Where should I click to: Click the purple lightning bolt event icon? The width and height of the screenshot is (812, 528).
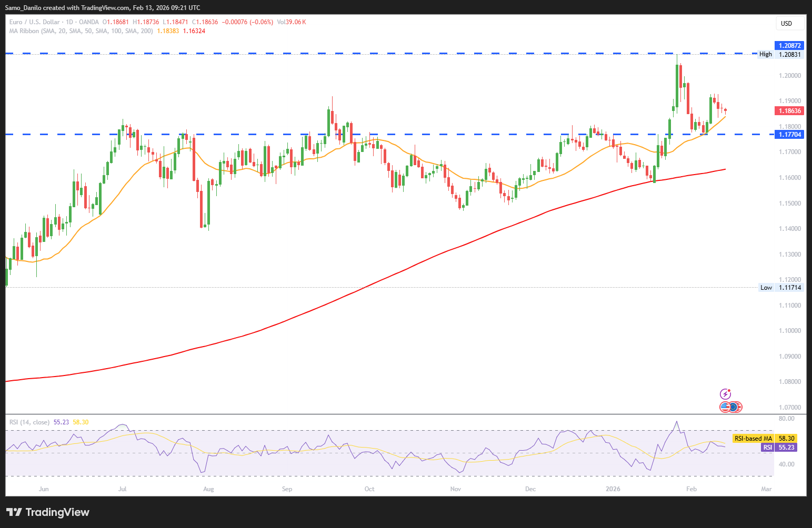(x=725, y=394)
